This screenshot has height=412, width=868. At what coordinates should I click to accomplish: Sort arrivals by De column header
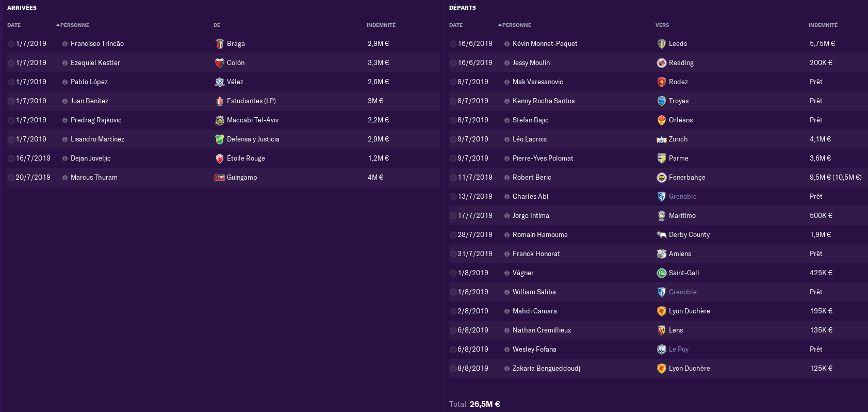click(x=217, y=25)
